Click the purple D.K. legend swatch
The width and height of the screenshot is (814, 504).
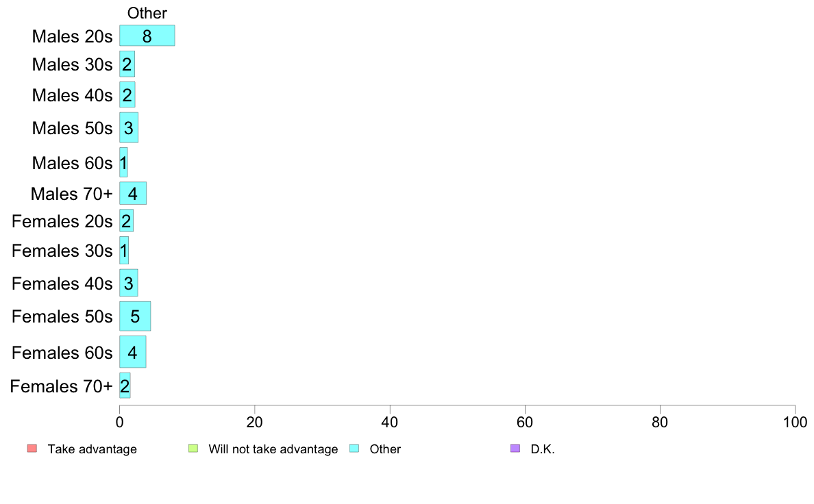point(515,449)
